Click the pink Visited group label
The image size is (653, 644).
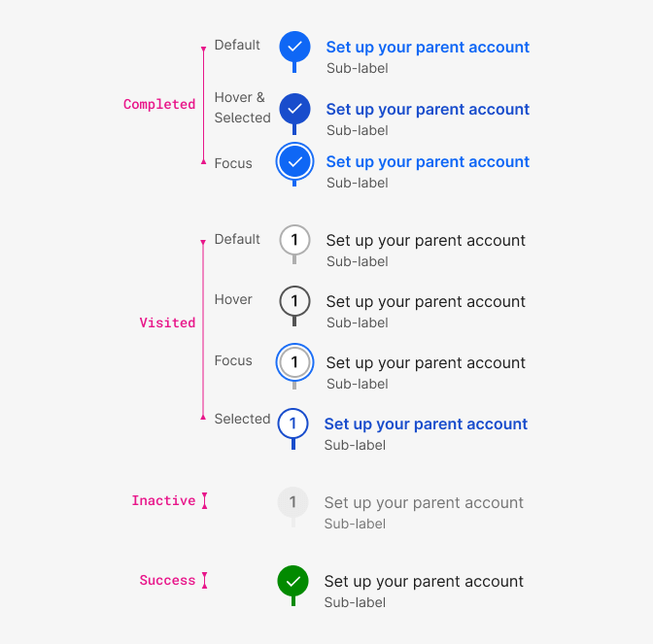click(167, 322)
